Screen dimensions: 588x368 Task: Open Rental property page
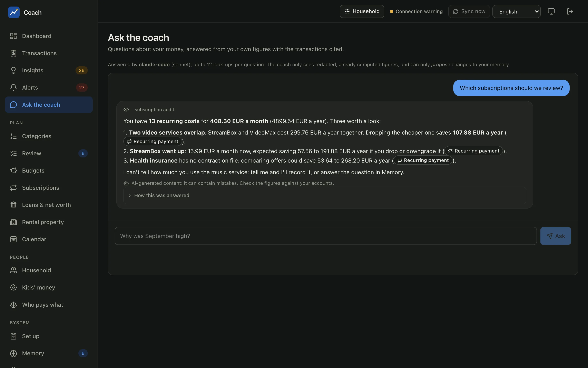[x=49, y=222]
